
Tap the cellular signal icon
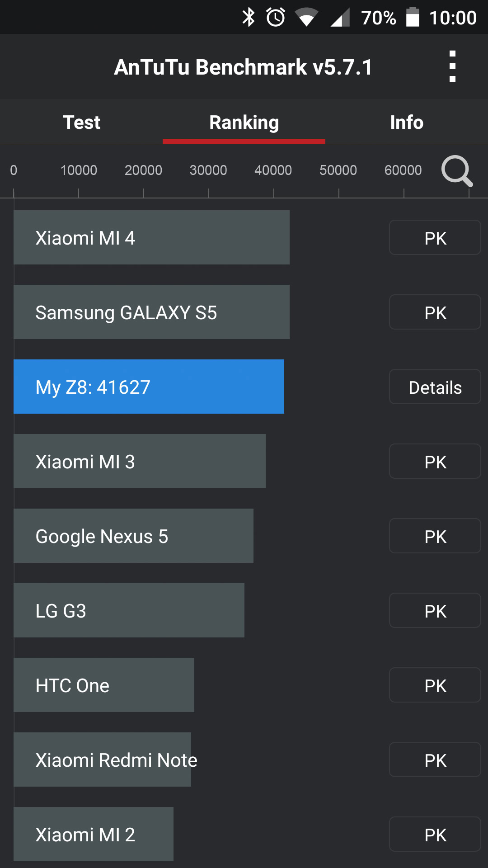340,18
